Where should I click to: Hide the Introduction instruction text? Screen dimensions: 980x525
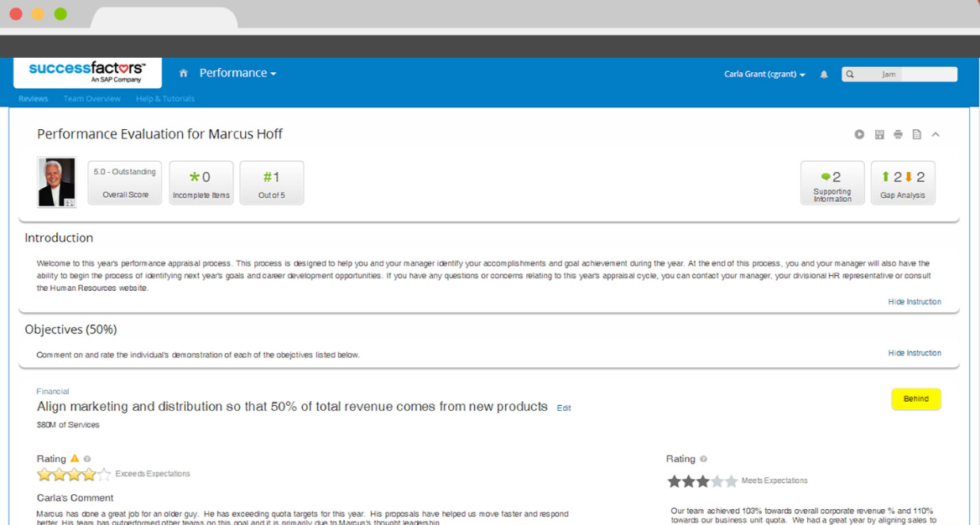pos(915,301)
